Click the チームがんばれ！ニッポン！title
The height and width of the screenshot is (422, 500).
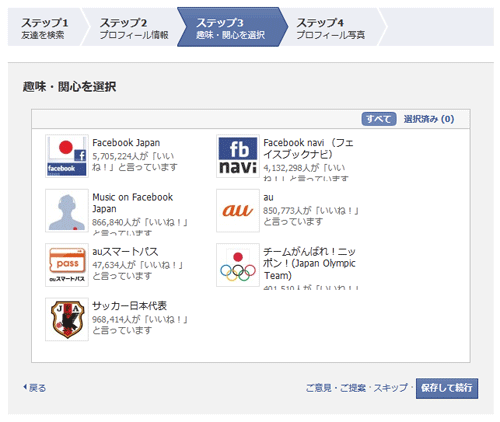click(x=309, y=263)
